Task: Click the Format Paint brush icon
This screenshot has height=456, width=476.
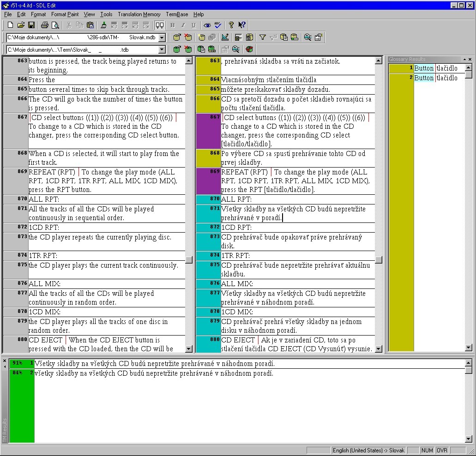Action: pos(103,25)
